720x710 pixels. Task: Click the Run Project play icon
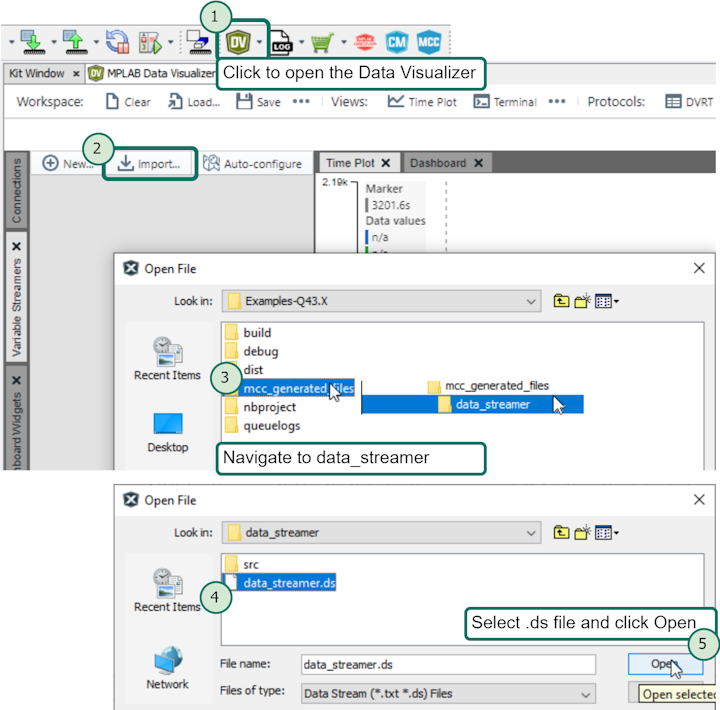coord(151,42)
